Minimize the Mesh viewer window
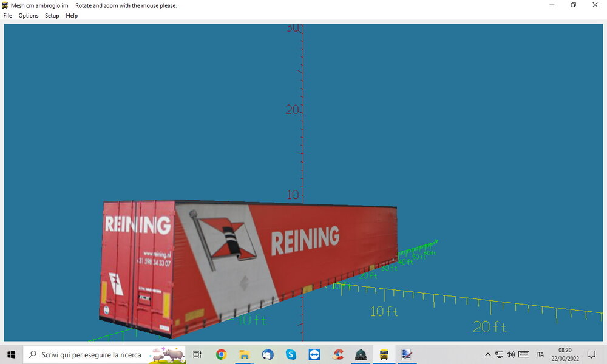The height and width of the screenshot is (364, 607). pyautogui.click(x=552, y=5)
